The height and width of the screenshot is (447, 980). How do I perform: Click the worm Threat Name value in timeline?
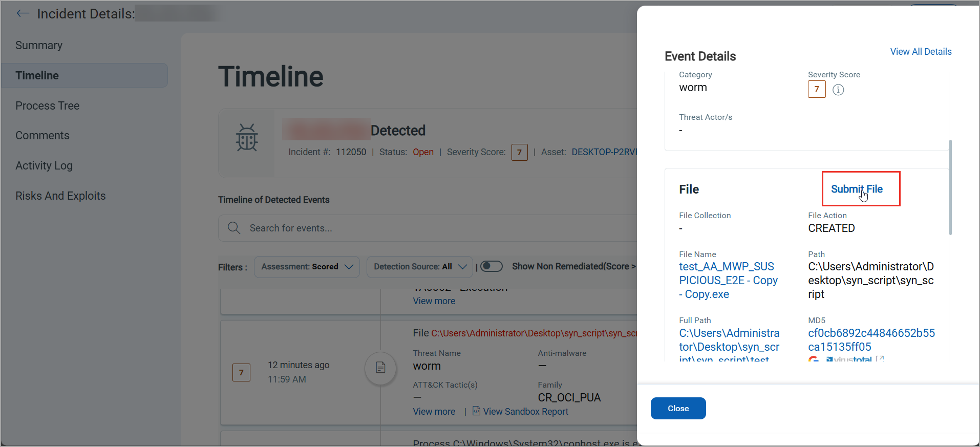(427, 366)
